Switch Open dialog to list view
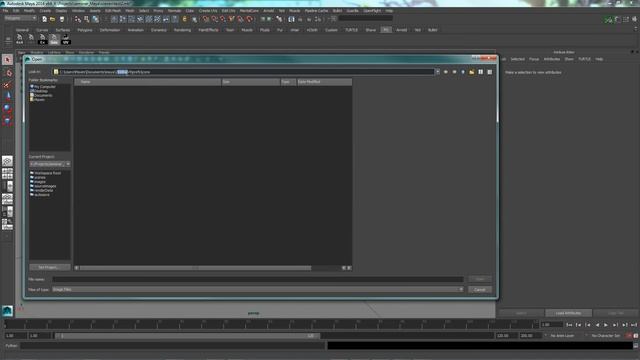 pos(481,72)
